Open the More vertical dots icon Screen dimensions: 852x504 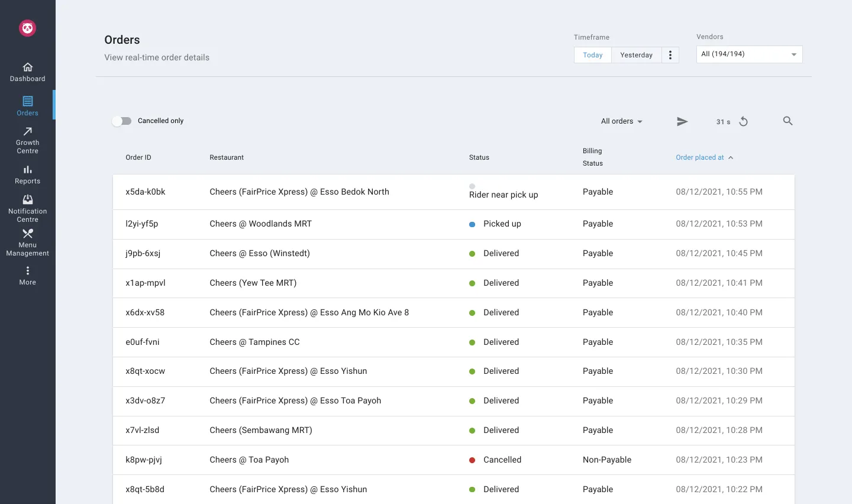click(x=27, y=271)
